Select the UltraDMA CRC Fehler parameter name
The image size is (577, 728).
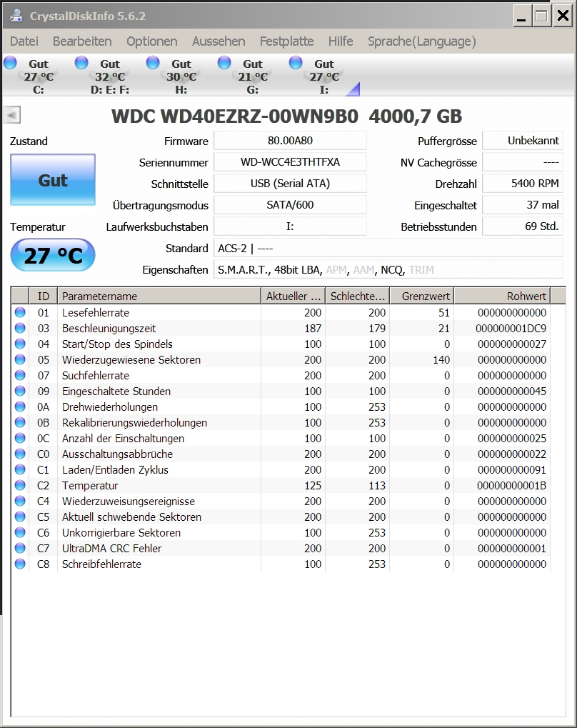coord(112,548)
